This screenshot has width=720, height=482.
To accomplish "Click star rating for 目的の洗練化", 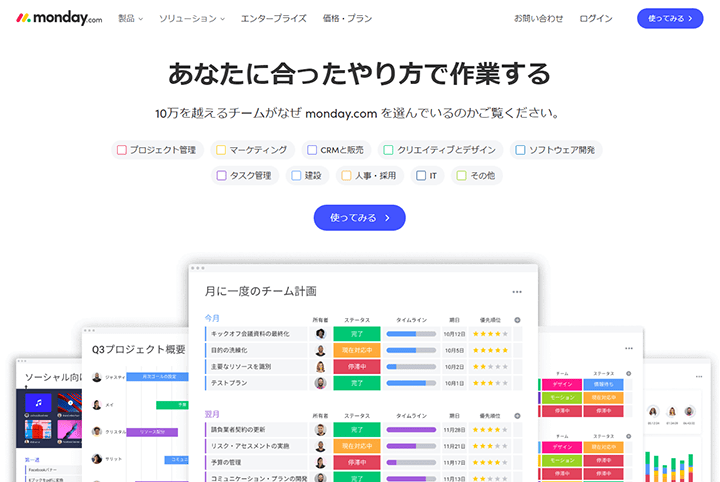I will (490, 350).
